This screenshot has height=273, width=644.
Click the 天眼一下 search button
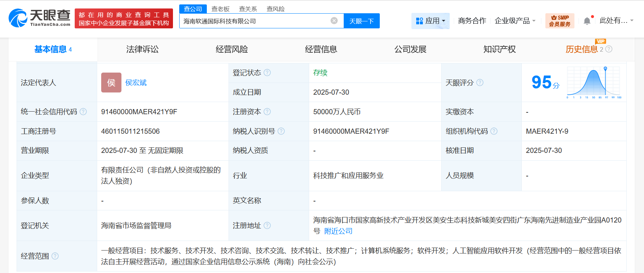point(361,21)
